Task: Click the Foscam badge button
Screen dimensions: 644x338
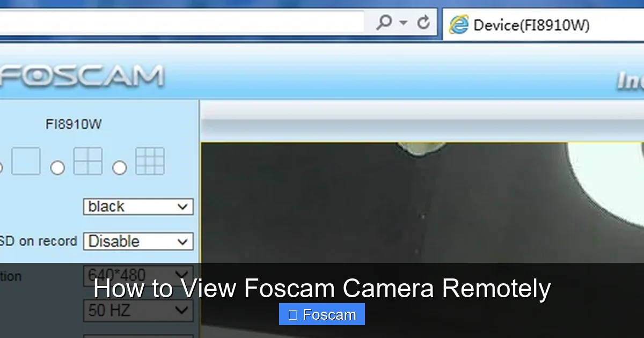Action: click(321, 314)
